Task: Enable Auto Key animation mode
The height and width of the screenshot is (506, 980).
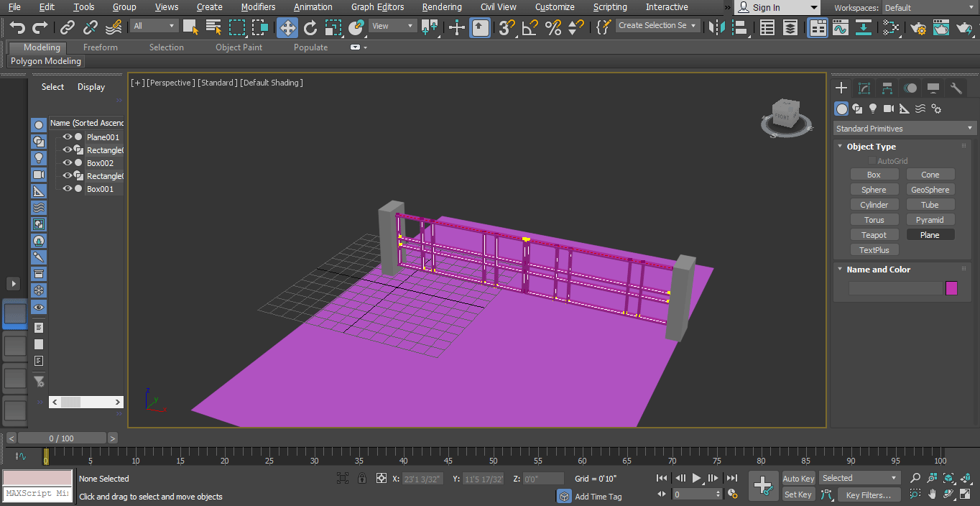Action: [x=798, y=478]
